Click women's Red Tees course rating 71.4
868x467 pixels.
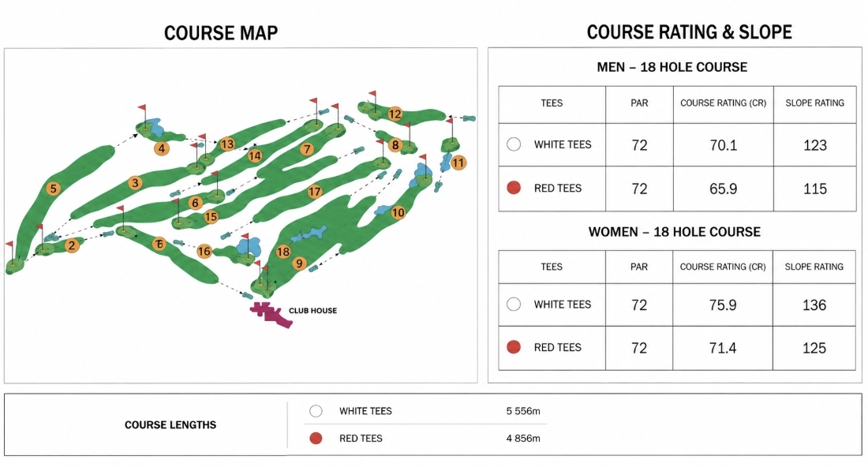722,348
